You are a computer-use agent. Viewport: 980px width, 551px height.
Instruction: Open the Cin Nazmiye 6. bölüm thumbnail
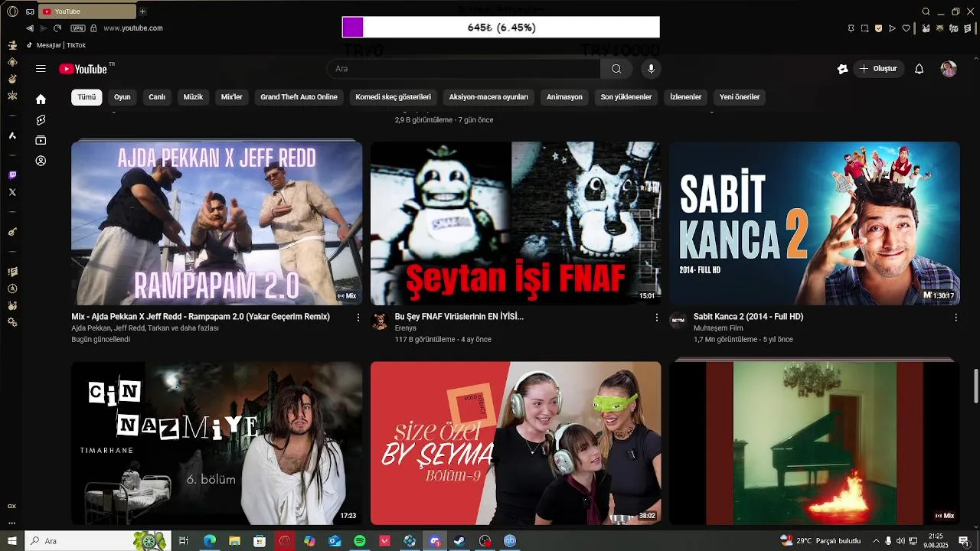[217, 443]
